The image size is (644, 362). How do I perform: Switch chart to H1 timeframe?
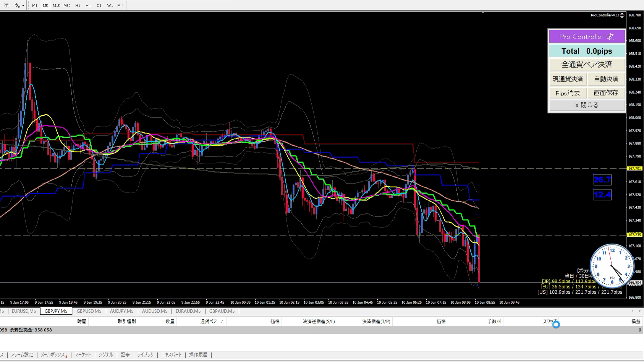[78, 5]
